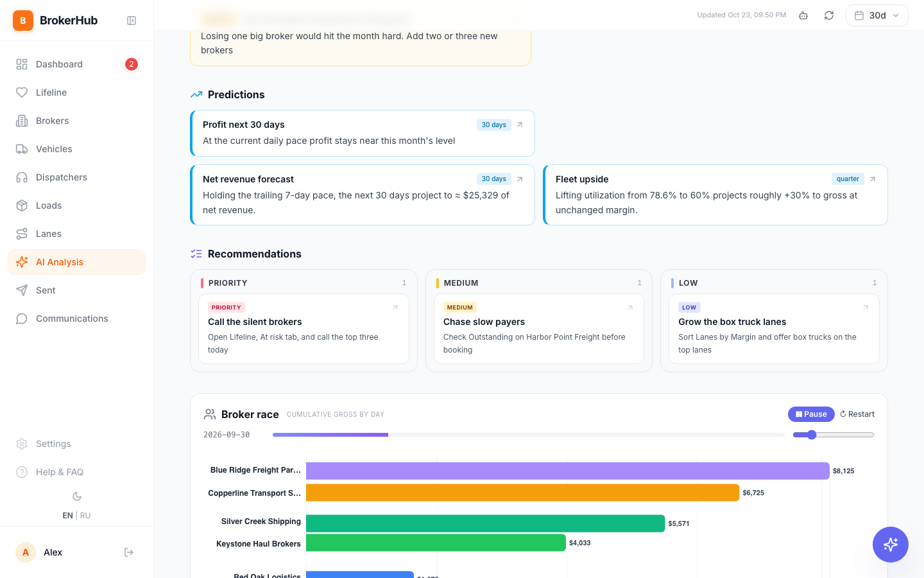Navigate to Brokers
This screenshot has height=578, width=924.
[x=77, y=121]
